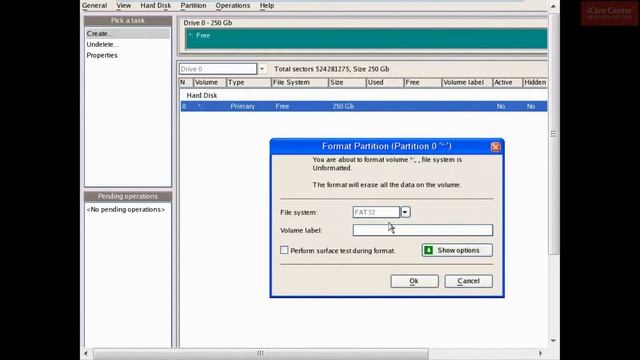Click the green arrow icon on Show options
The image size is (640, 360).
point(428,250)
